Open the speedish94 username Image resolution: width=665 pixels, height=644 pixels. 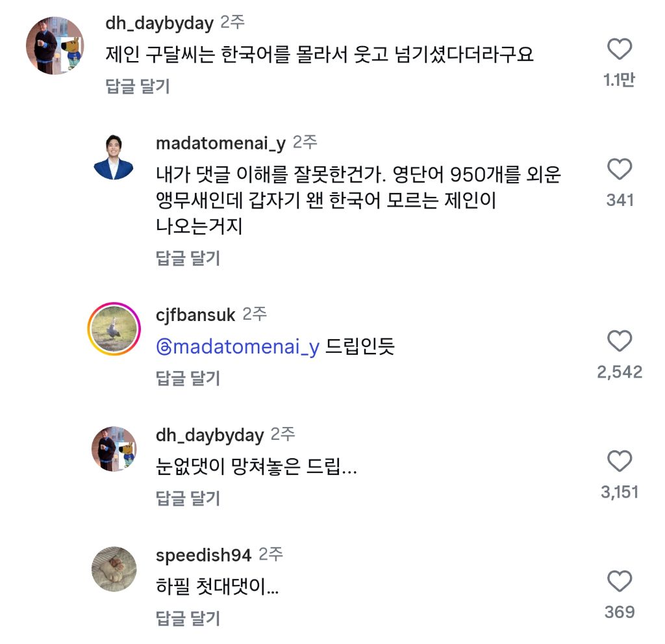point(203,555)
